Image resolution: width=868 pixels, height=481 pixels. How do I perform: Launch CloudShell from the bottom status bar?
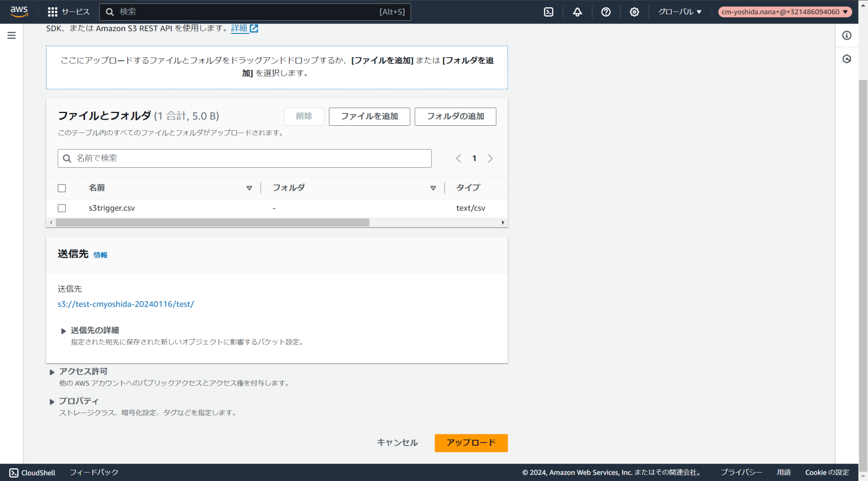tap(32, 472)
